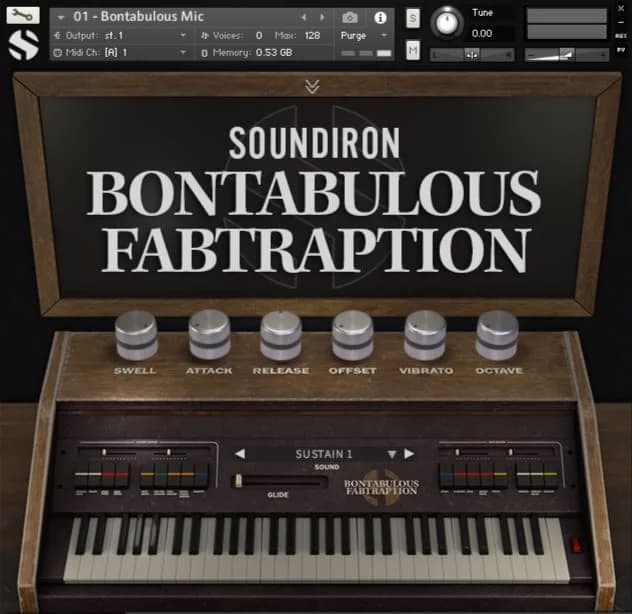This screenshot has height=614, width=632.
Task: Open the Output st. 1 dropdown
Action: (120, 35)
